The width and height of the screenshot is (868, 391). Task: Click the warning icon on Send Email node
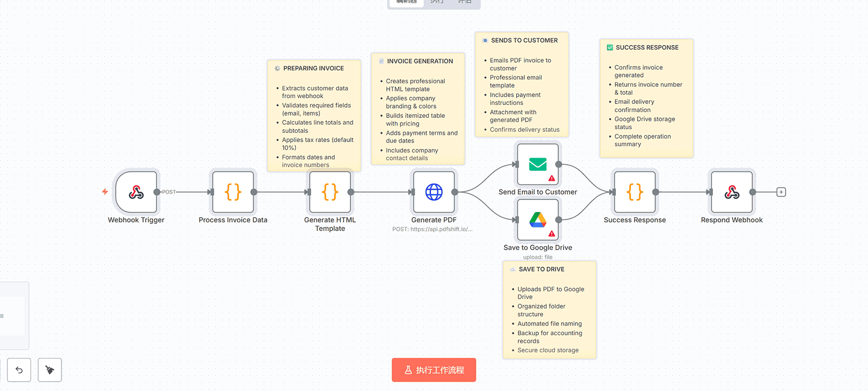tap(552, 178)
